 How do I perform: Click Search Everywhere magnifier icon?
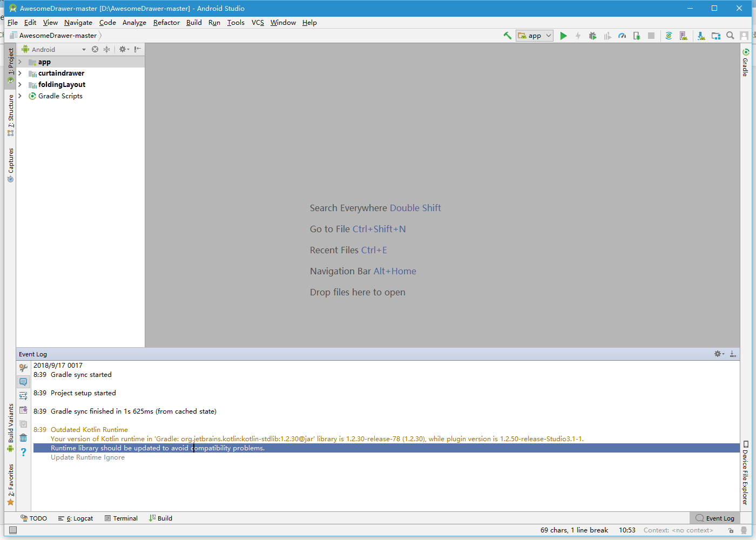tap(730, 36)
